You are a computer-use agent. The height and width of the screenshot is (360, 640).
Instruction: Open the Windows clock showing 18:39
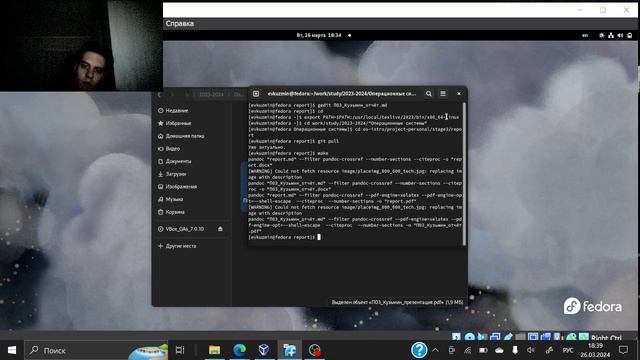(595, 350)
